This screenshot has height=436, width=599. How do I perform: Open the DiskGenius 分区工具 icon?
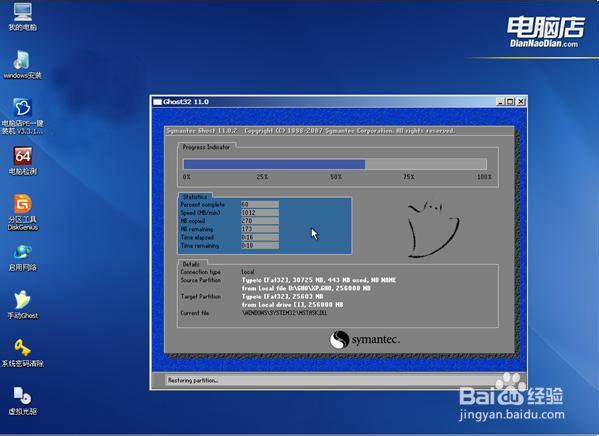click(x=23, y=212)
